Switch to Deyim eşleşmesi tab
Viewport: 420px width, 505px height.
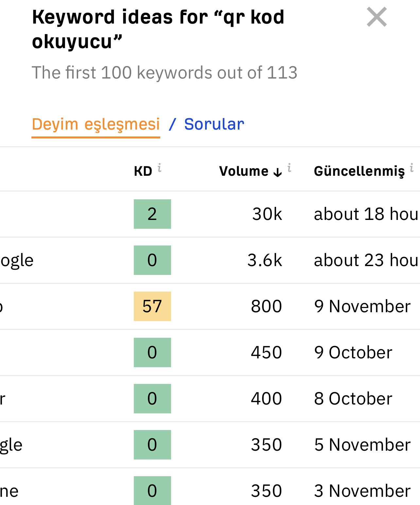(x=96, y=124)
